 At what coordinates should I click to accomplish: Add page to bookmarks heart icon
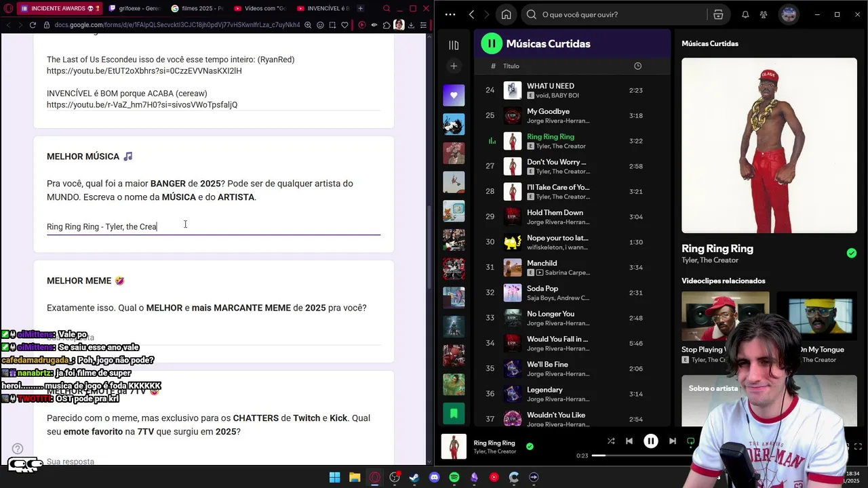(344, 25)
